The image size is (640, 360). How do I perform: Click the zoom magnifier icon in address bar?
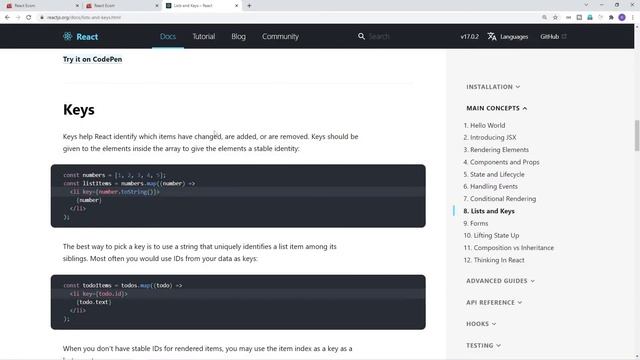(544, 18)
